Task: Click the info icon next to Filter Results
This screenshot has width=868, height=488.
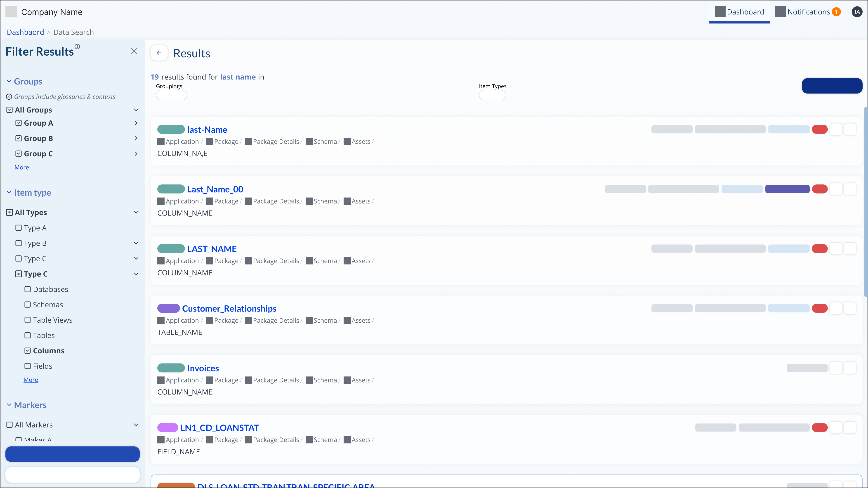Action: coord(77,47)
